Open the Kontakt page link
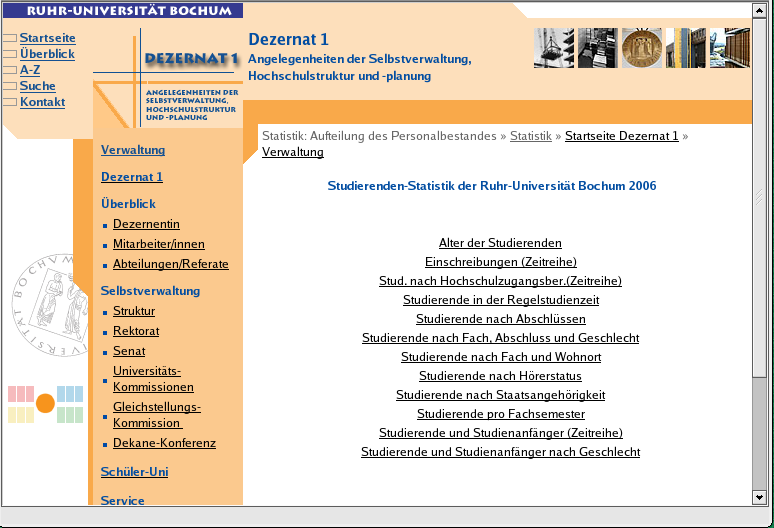This screenshot has width=774, height=528. click(x=42, y=102)
